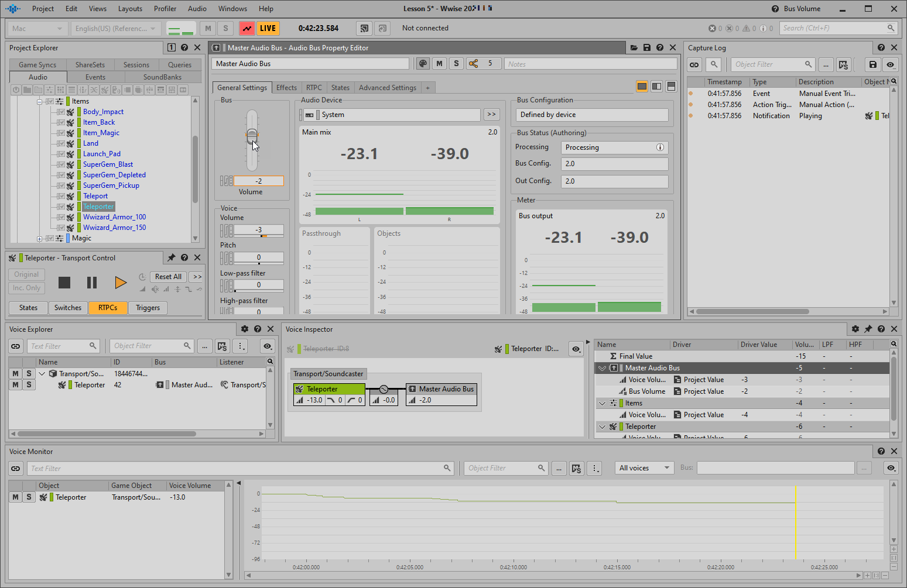Switch to the Effects tab
The height and width of the screenshot is (588, 907).
[286, 88]
